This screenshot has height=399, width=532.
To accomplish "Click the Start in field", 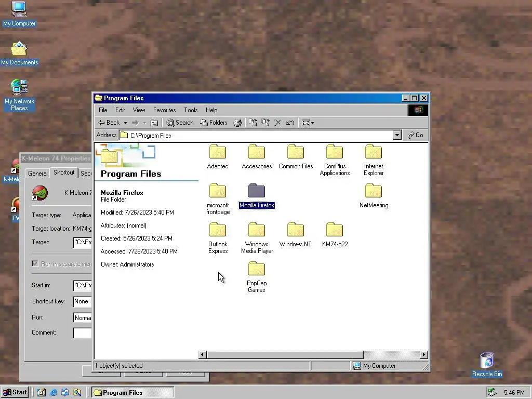I will pos(83,285).
